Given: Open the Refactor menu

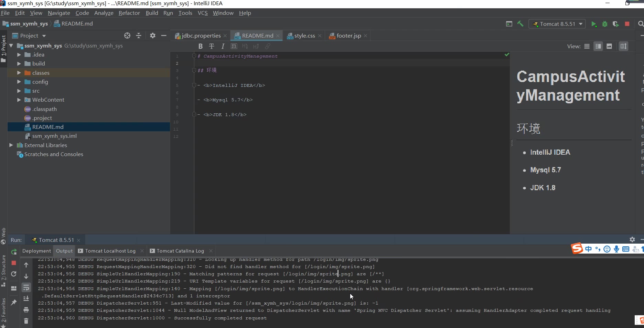Looking at the screenshot, I should coord(129,13).
